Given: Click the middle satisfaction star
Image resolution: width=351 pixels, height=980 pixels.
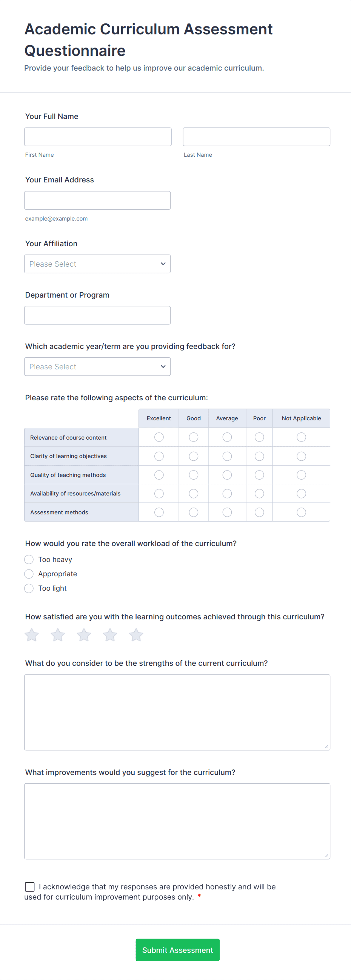Looking at the screenshot, I should (x=84, y=634).
